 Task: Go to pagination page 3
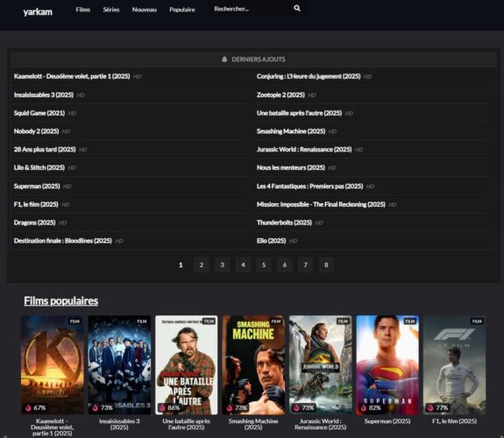click(222, 265)
